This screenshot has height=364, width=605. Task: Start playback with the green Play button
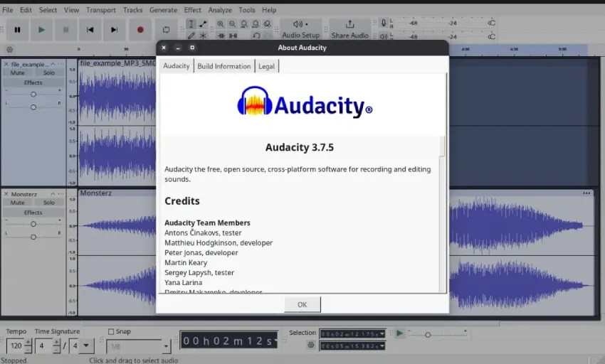click(41, 30)
